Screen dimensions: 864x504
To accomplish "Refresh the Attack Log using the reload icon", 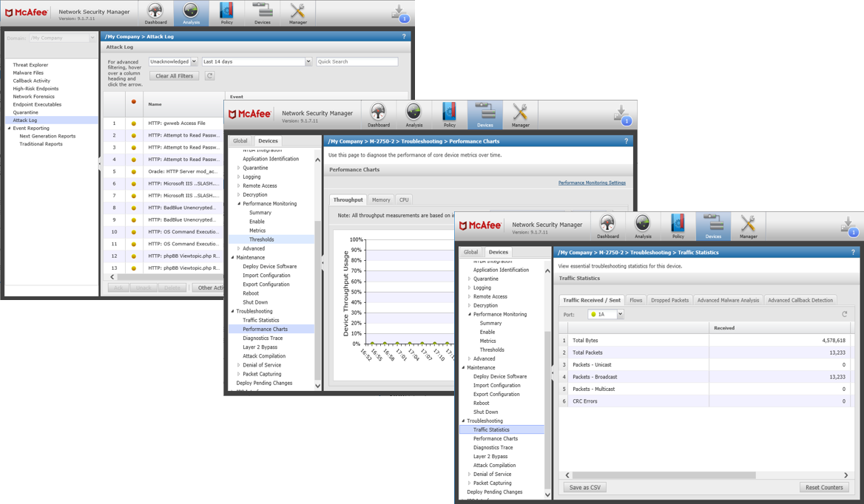I will click(209, 76).
